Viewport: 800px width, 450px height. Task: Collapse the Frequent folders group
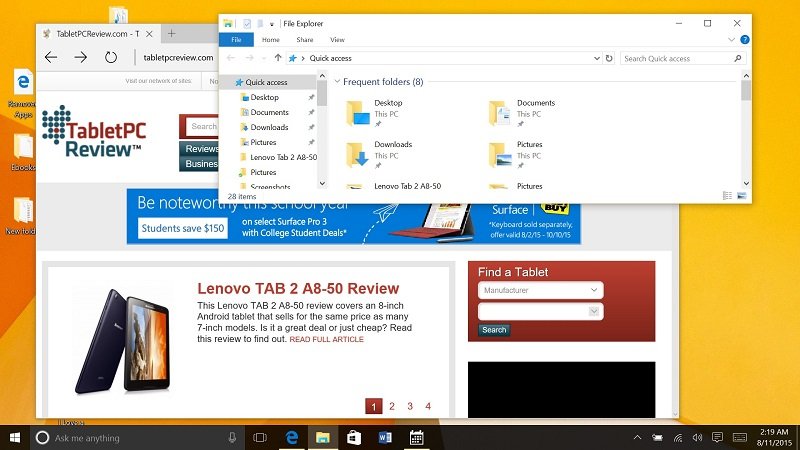click(337, 82)
